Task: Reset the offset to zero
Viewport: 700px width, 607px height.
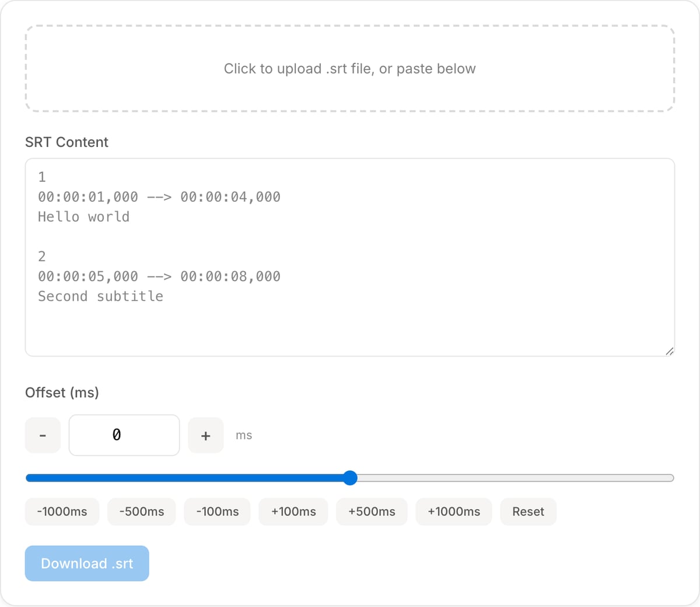Action: [528, 511]
